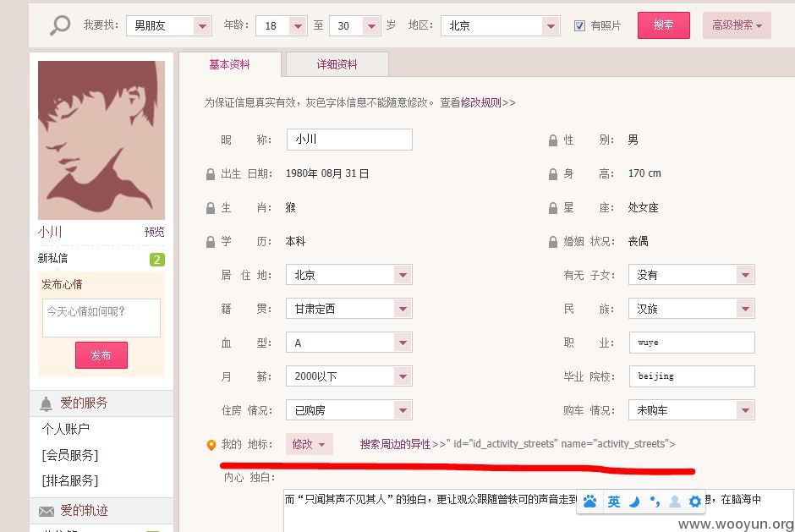The image size is (795, 532).
Task: Open [会员服务] in sidebar
Action: 70,455
